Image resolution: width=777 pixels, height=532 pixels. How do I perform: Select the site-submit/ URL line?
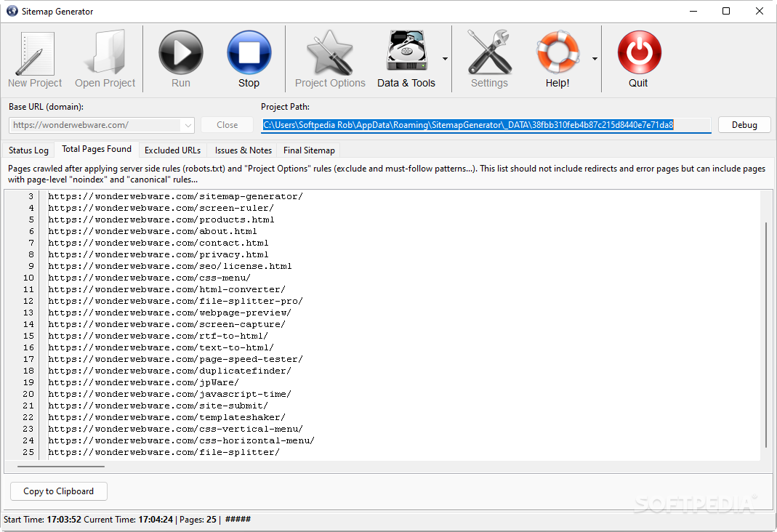[158, 406]
